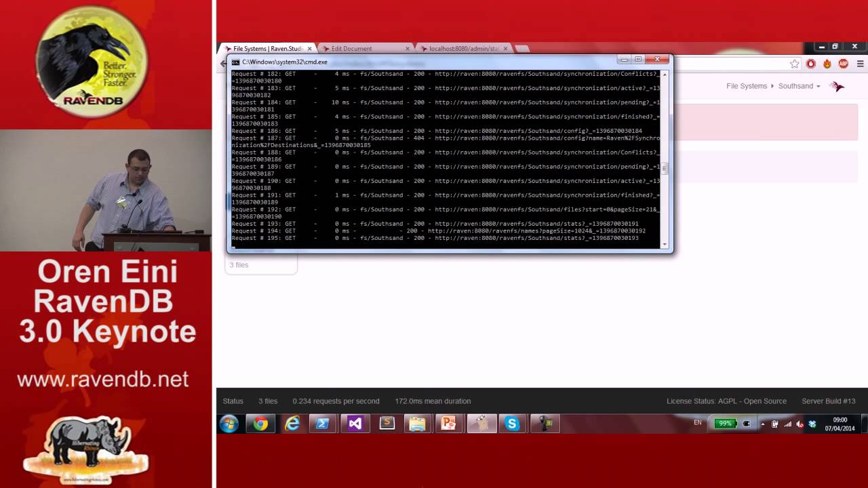Open PowerShell from the taskbar
The height and width of the screenshot is (488, 868).
[323, 424]
